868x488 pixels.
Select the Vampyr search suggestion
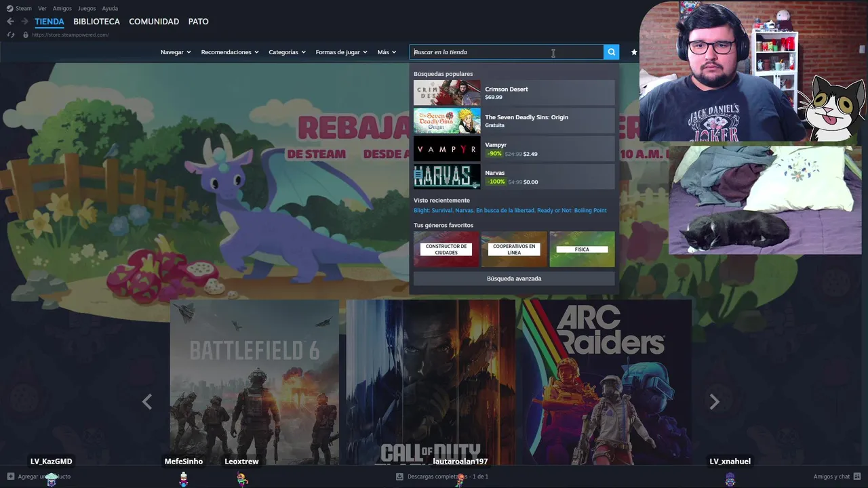pyautogui.click(x=514, y=149)
